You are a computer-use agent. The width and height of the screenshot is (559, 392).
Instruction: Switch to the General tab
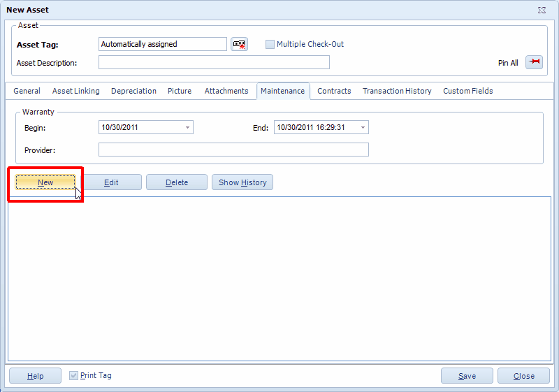[27, 91]
